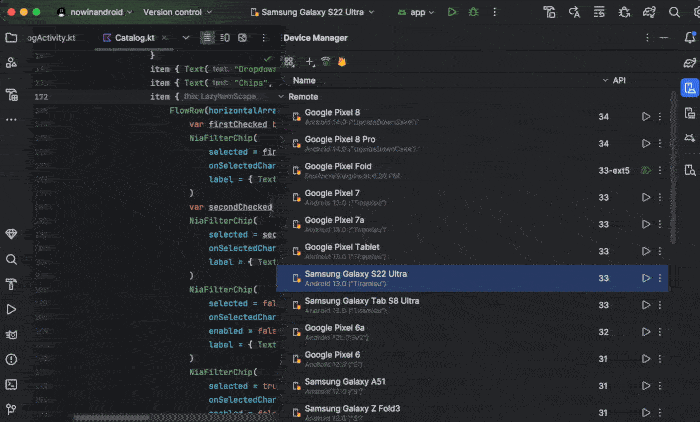Debug the app with the bug icon
This screenshot has width=700, height=422.
pos(473,12)
